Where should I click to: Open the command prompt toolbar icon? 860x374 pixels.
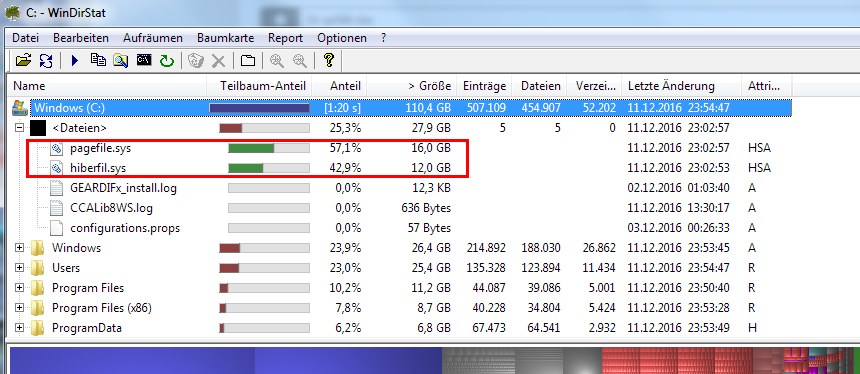tap(144, 60)
